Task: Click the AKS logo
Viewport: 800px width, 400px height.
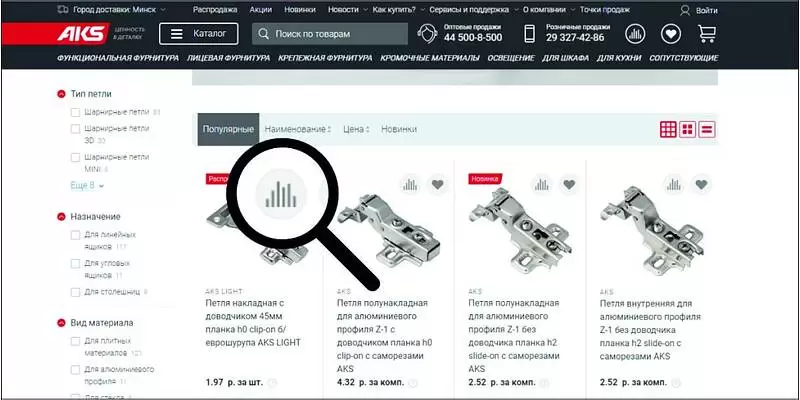Action: pyautogui.click(x=83, y=34)
